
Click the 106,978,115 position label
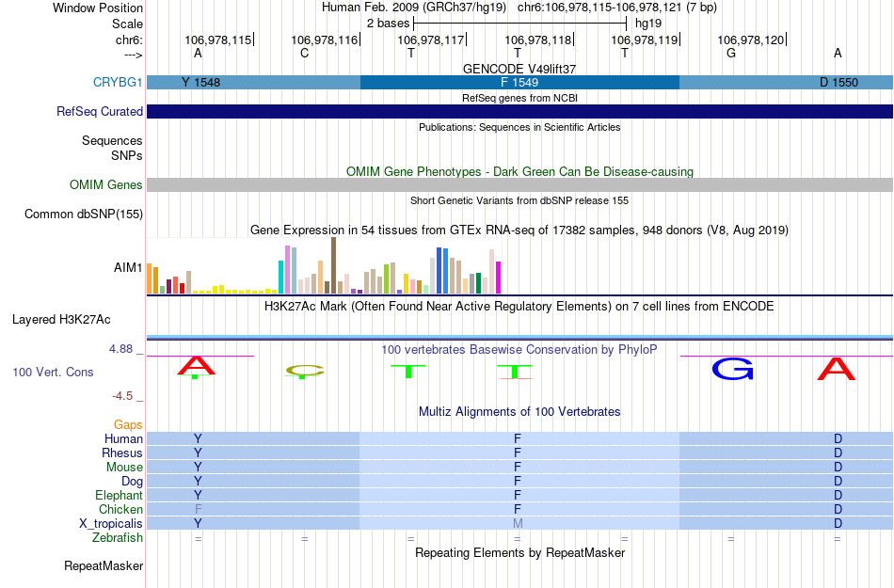click(217, 40)
